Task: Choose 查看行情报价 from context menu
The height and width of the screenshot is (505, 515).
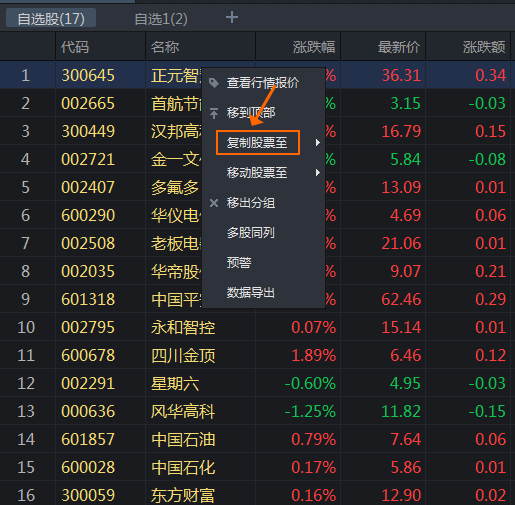Action: point(263,83)
